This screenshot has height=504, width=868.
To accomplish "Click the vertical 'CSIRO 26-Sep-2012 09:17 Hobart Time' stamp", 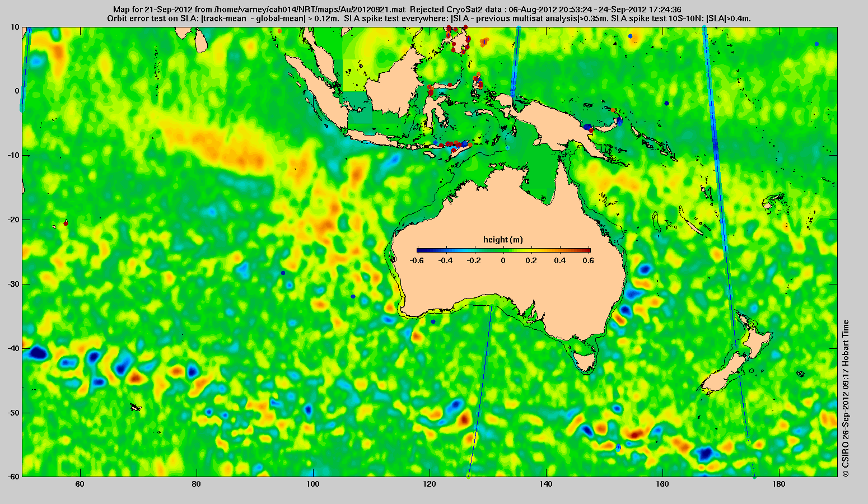I will pos(846,399).
